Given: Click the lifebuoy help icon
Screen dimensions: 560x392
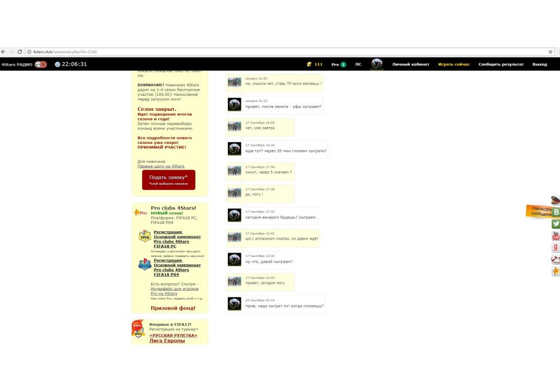Looking at the screenshot, I should tap(556, 259).
